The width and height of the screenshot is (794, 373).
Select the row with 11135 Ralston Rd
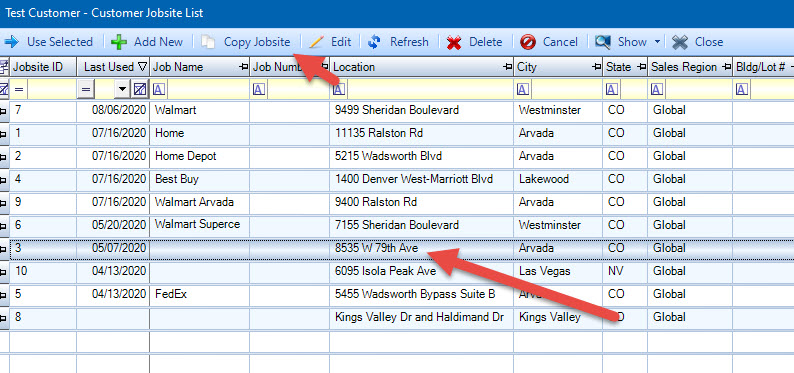[397, 133]
